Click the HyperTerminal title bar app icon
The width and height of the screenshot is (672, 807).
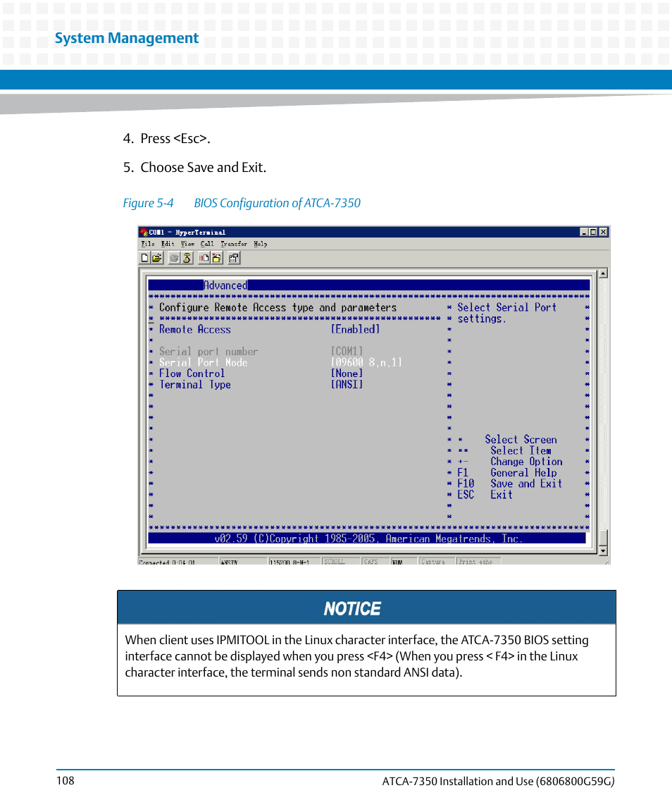point(144,232)
